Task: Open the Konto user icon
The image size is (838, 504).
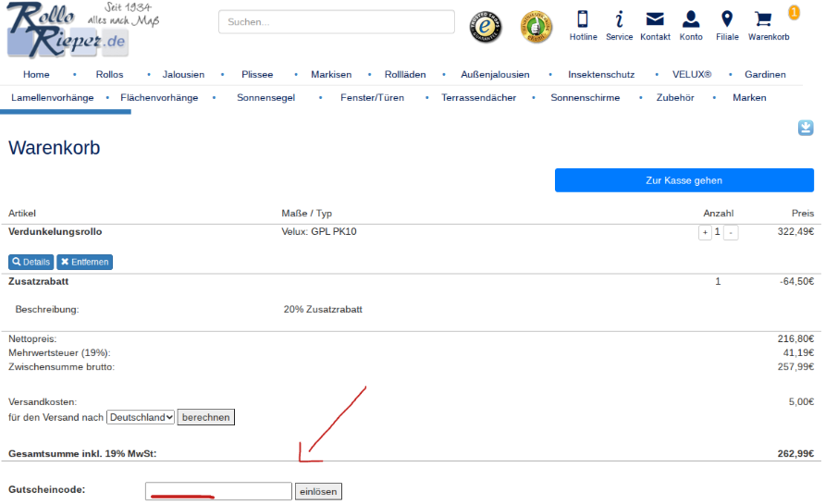Action: pyautogui.click(x=691, y=19)
